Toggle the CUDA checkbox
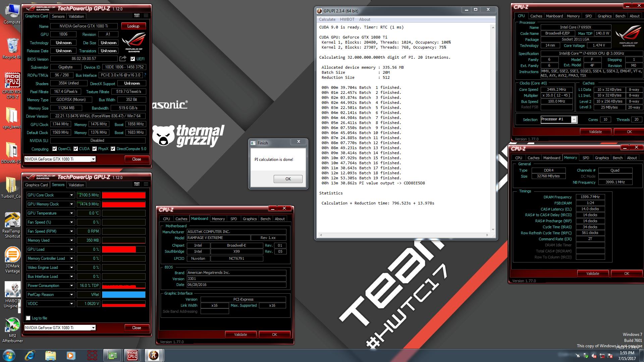 click(x=76, y=148)
